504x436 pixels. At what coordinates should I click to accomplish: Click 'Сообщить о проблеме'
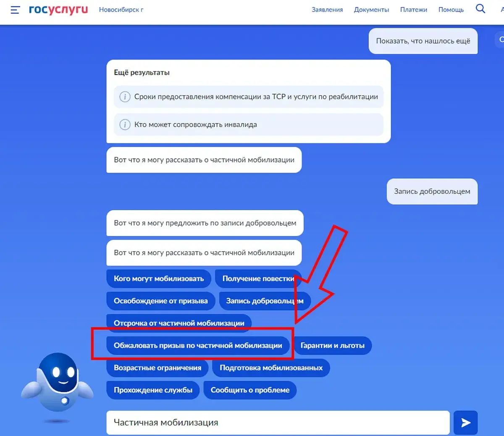pos(250,390)
